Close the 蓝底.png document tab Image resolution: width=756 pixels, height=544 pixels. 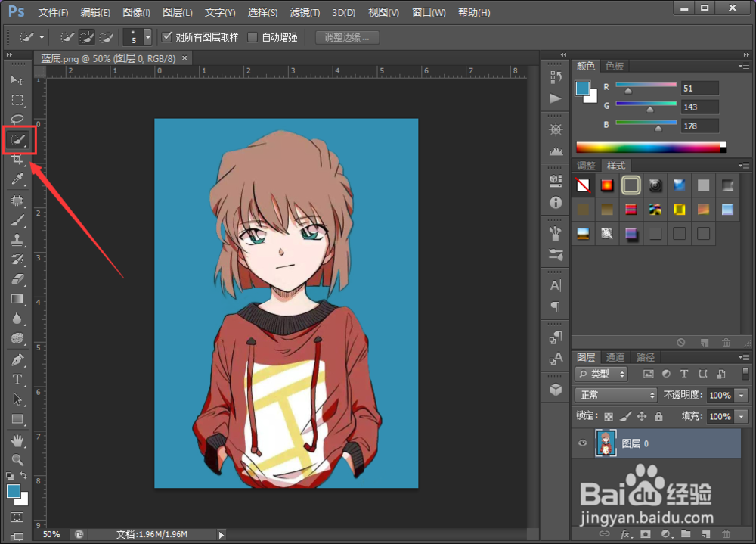pyautogui.click(x=184, y=58)
